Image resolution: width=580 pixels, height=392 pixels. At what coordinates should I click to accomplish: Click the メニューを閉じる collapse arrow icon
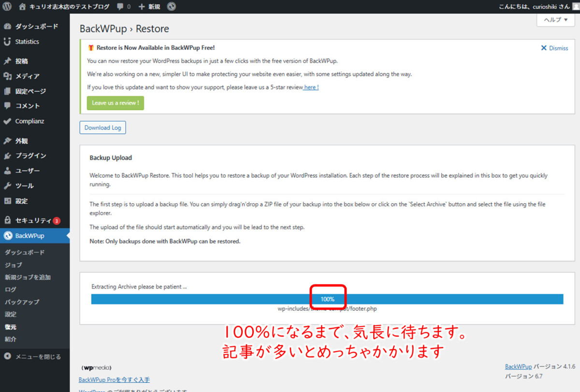pyautogui.click(x=7, y=357)
